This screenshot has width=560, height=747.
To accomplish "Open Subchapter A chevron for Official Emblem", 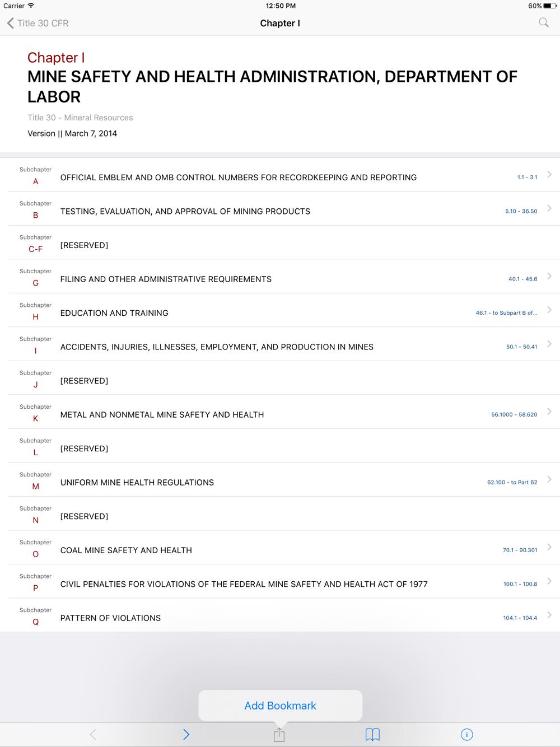I will (549, 174).
